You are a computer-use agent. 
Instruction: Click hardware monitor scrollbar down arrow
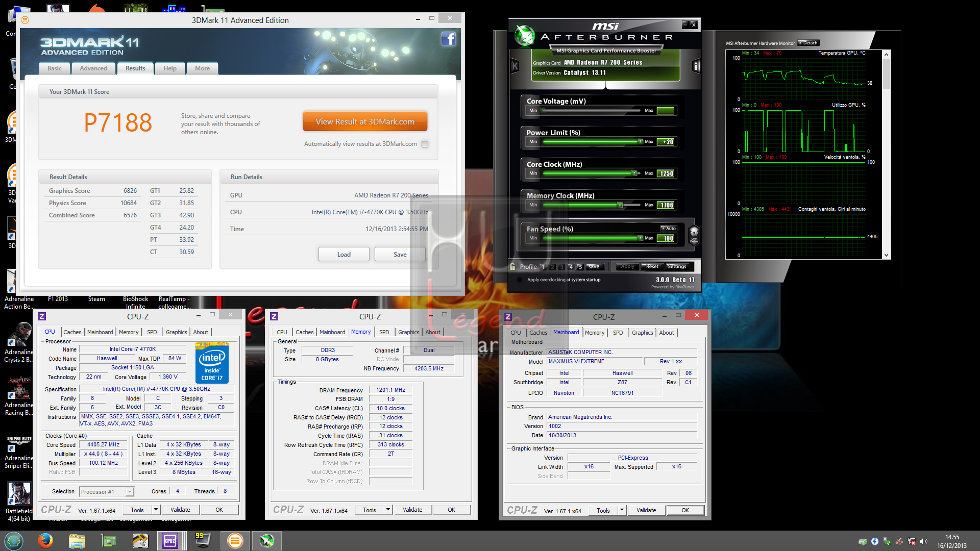(x=886, y=255)
